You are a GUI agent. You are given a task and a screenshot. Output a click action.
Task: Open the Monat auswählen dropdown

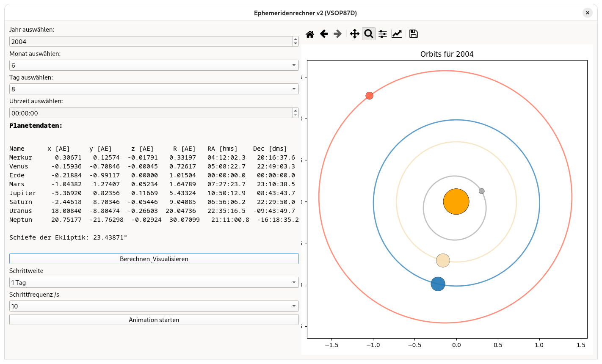(154, 65)
